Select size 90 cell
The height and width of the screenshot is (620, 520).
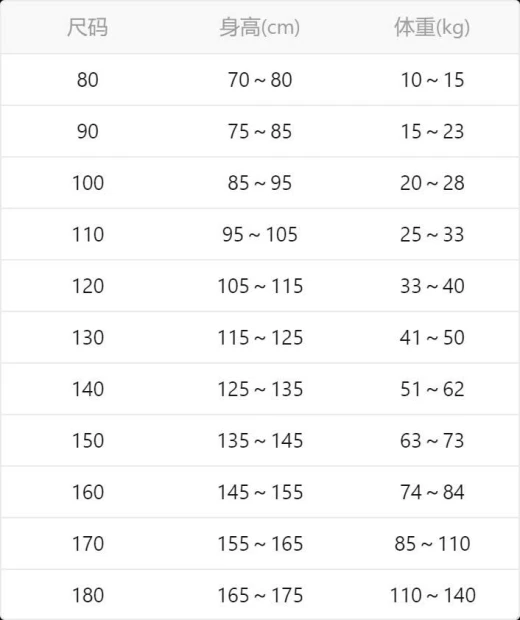87,131
